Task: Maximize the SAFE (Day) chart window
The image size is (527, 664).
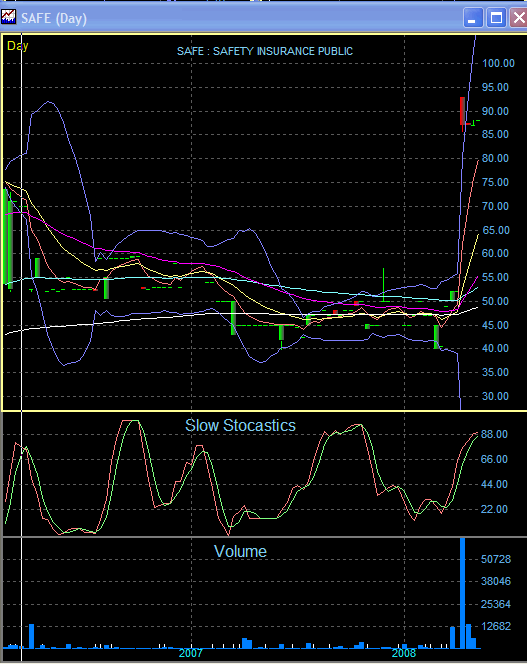Action: tap(496, 18)
